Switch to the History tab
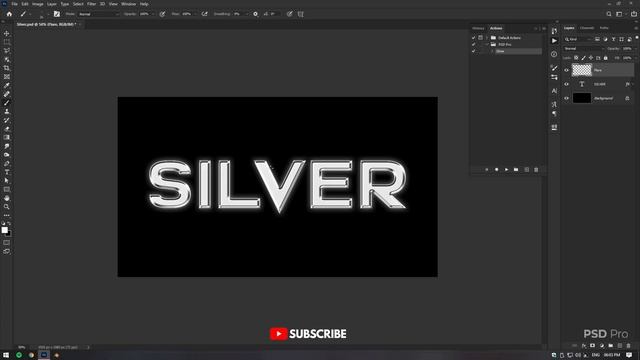The image size is (640, 360). 478,28
